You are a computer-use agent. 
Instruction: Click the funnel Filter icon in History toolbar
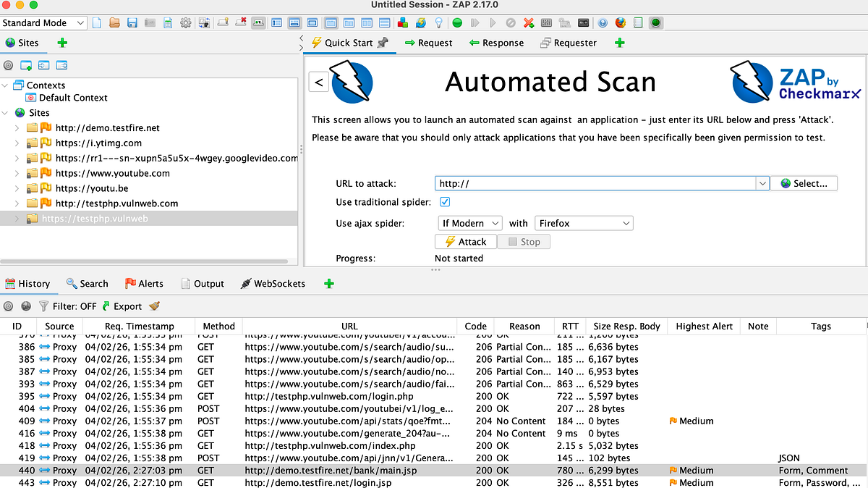[44, 306]
